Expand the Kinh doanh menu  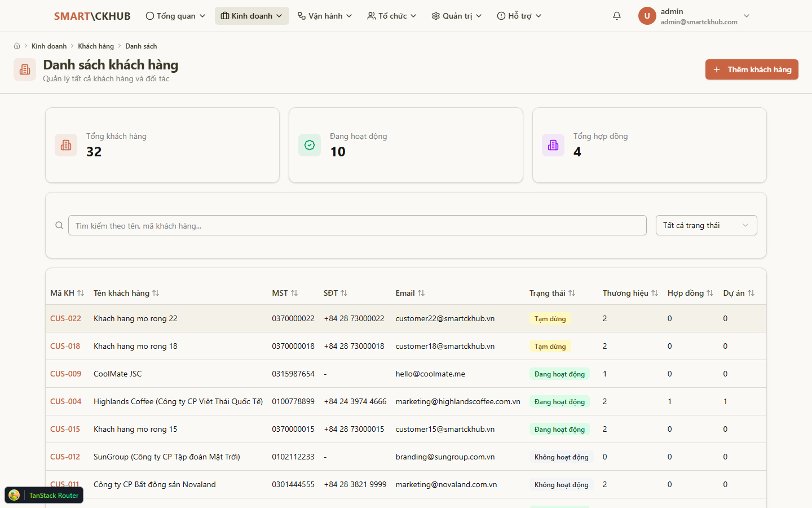(251, 16)
